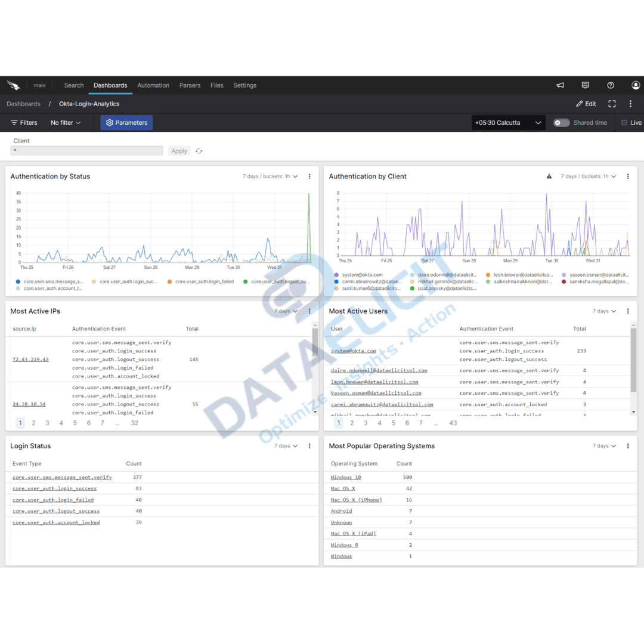Switch to the Automation tab
This screenshot has width=644, height=644.
[x=153, y=85]
